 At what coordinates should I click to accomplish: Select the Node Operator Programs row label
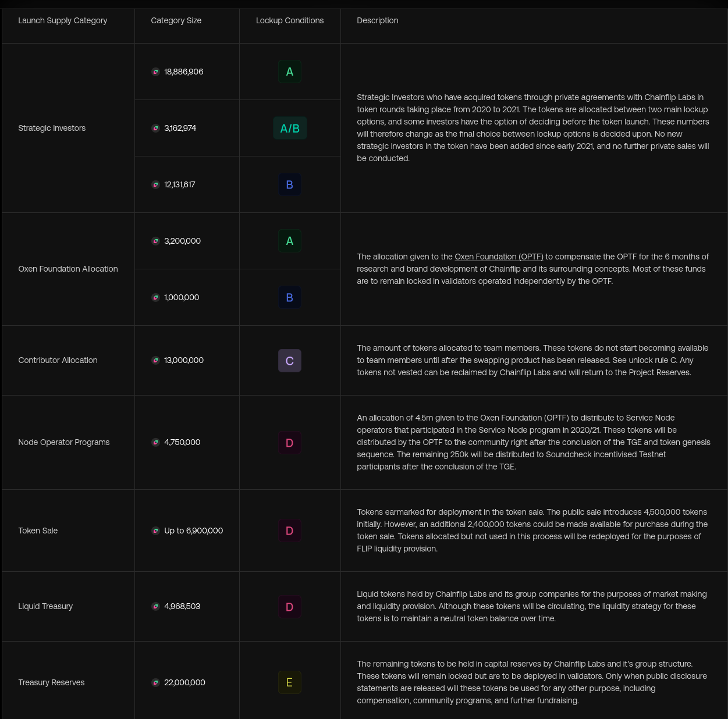[64, 442]
